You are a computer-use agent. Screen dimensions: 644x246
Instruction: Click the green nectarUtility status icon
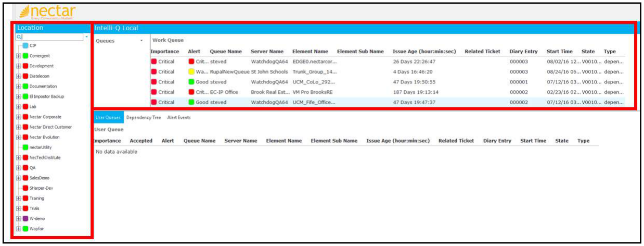click(25, 147)
